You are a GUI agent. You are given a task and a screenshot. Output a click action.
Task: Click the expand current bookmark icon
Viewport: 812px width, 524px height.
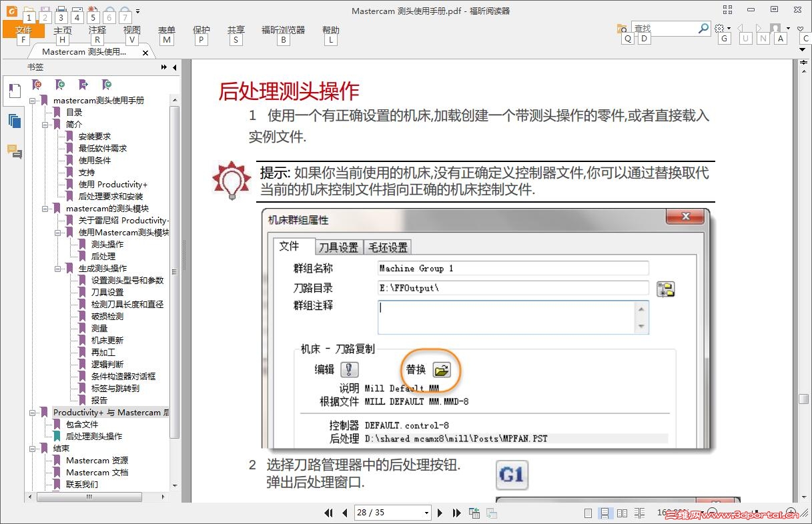pyautogui.click(x=107, y=85)
